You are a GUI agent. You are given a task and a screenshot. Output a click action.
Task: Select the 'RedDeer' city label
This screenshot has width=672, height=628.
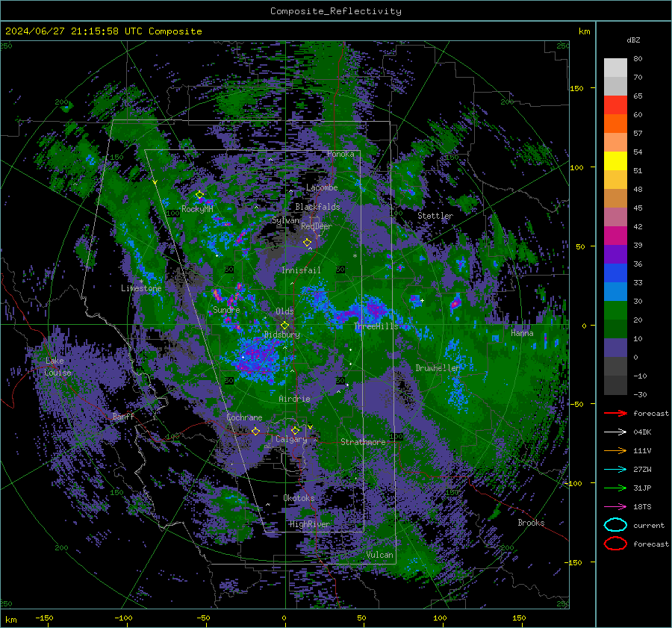pos(317,226)
